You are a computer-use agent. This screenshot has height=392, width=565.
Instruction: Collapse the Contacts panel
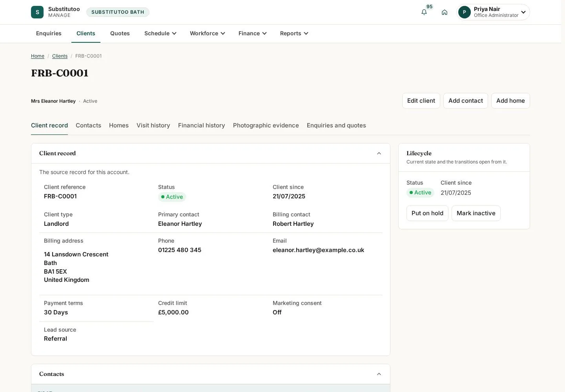click(379, 374)
